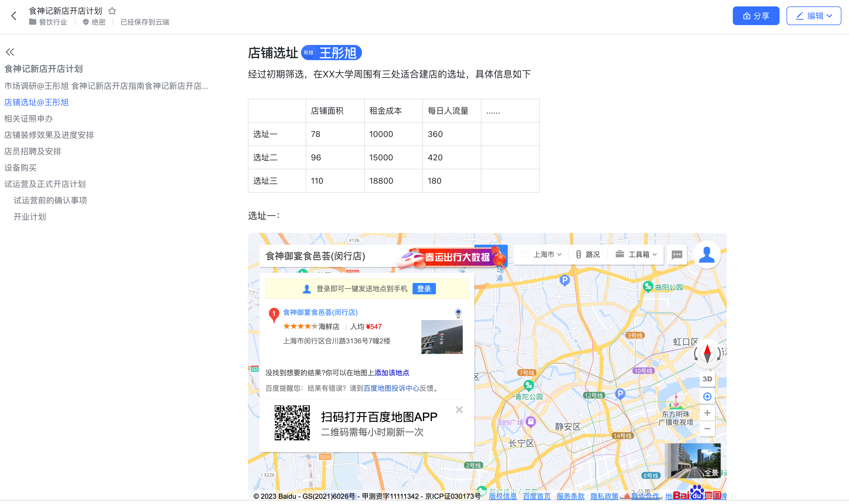Click the 百度首页 footer link
Image resolution: width=849 pixels, height=504 pixels.
[536, 496]
